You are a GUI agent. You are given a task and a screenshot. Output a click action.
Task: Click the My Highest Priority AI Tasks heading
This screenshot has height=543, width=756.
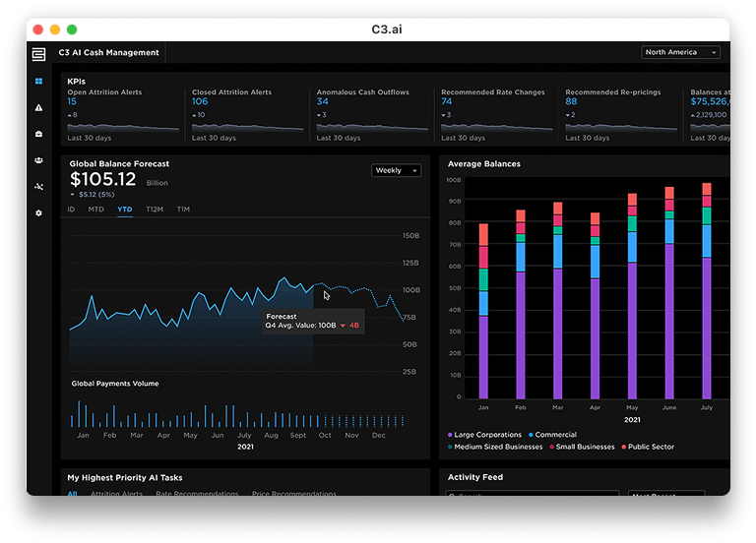pyautogui.click(x=124, y=477)
